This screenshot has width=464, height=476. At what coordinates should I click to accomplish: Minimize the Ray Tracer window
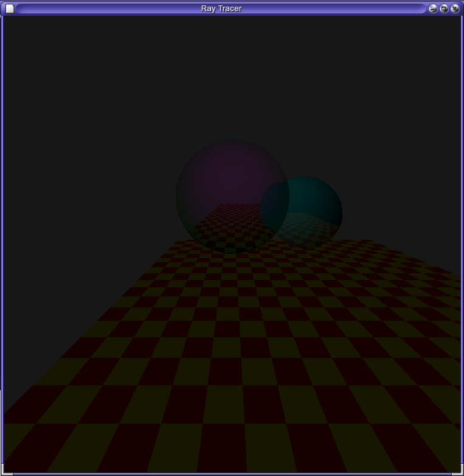pyautogui.click(x=433, y=9)
